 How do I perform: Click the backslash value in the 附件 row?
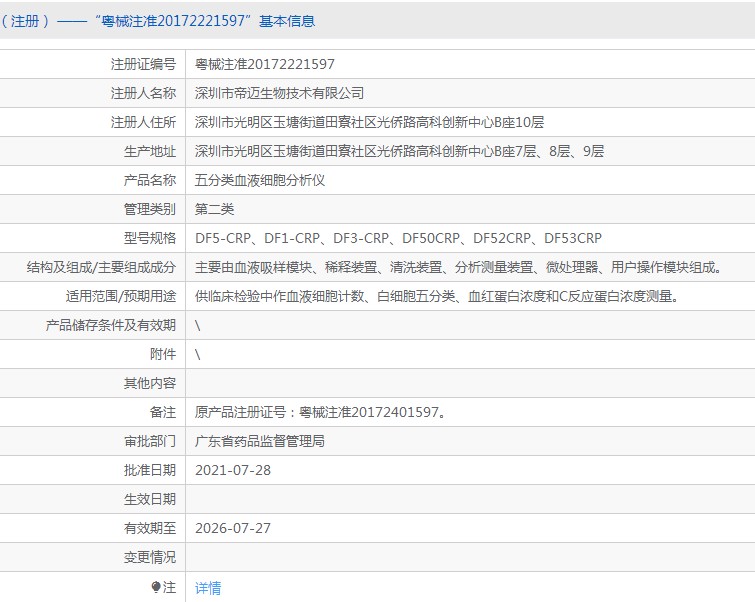coord(197,354)
